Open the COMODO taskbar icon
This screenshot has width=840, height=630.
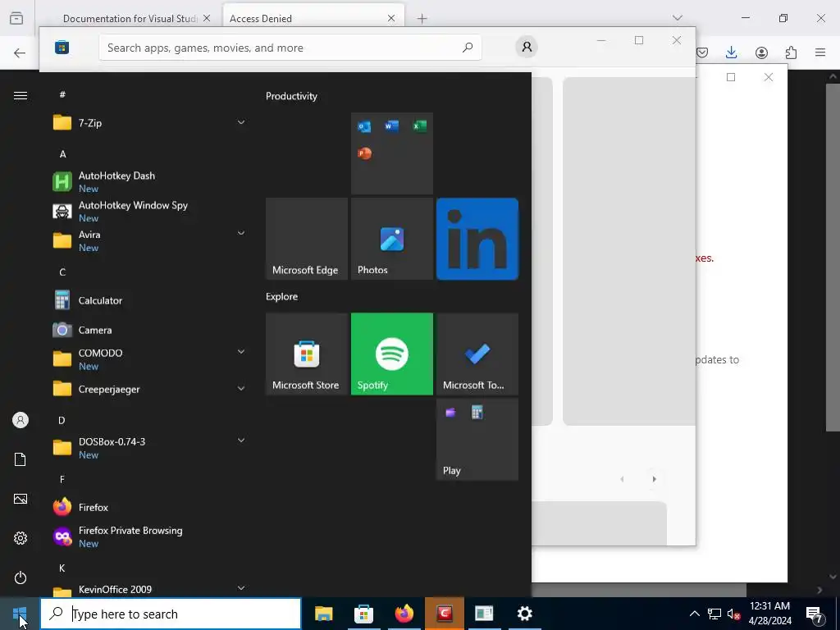pos(444,614)
